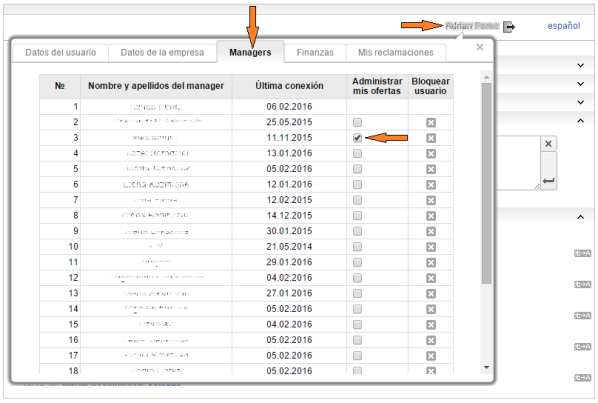598x403 pixels.
Task: Expand the third right-side chevron panel
Action: (x=580, y=103)
